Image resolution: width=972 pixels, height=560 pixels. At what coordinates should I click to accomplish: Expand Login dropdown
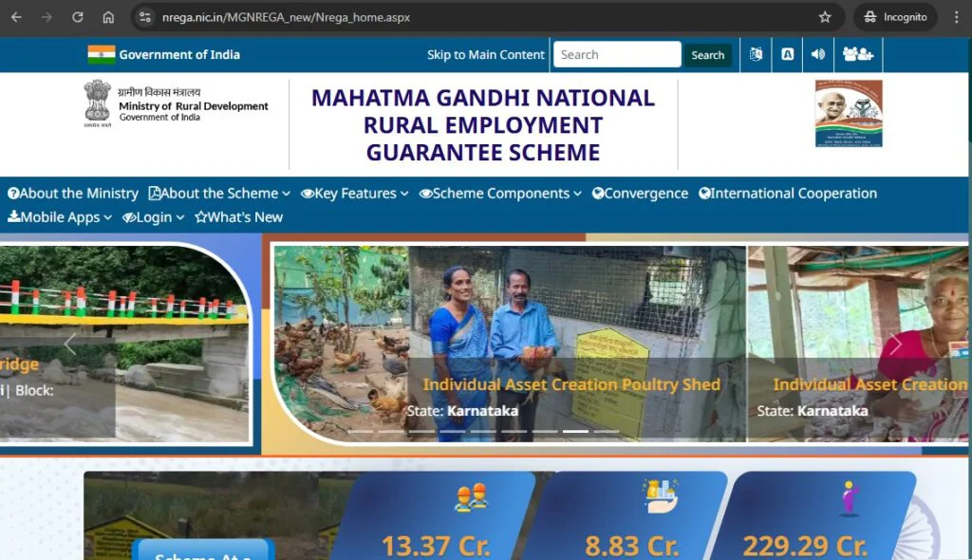[153, 217]
